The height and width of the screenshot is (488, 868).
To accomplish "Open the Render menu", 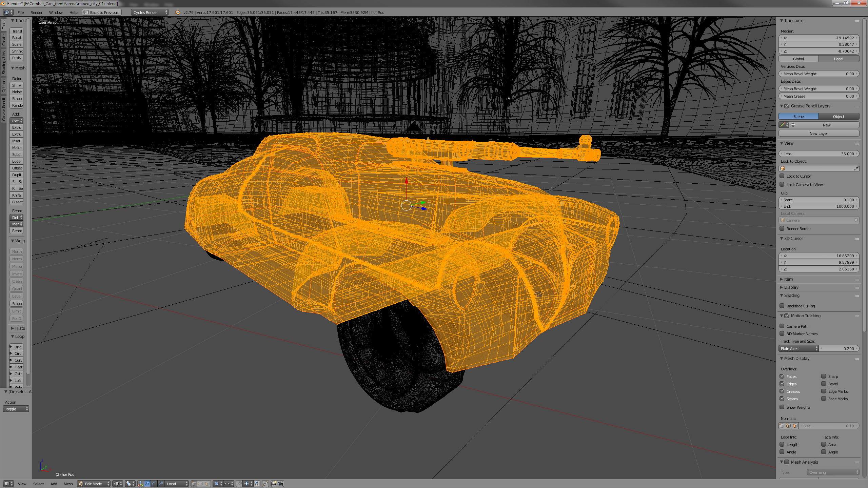I will (x=36, y=12).
